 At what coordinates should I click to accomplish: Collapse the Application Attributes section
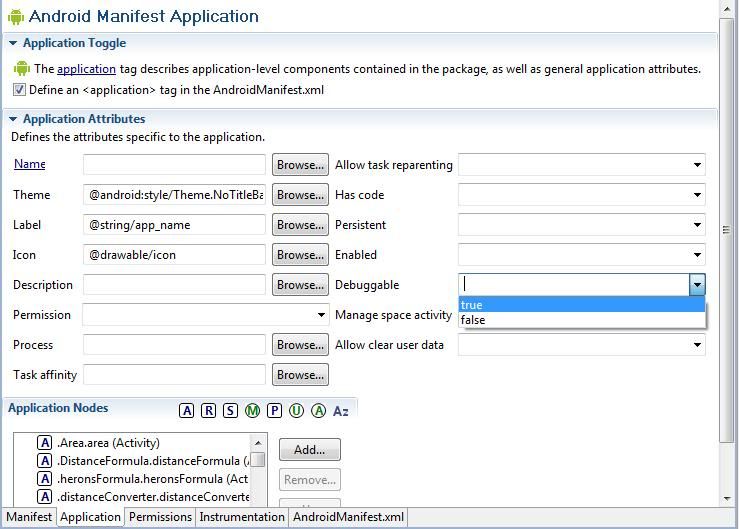(x=13, y=120)
